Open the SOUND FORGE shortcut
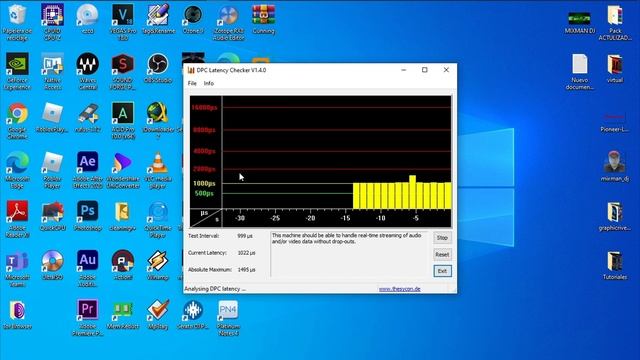 [x=122, y=71]
